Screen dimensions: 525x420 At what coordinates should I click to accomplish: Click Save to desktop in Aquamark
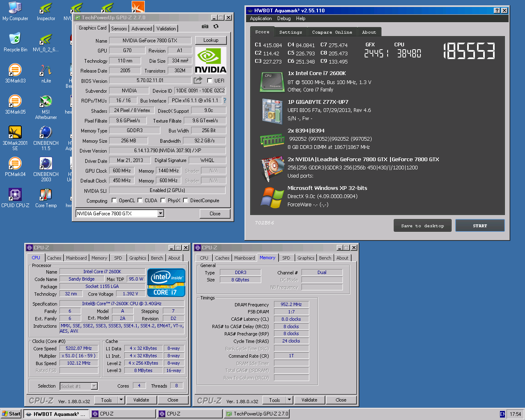pos(422,226)
